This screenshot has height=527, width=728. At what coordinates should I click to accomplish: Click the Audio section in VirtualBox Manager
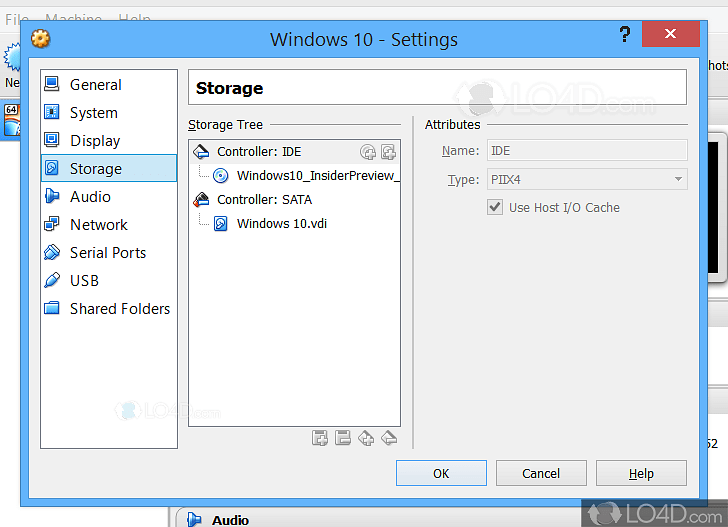pyautogui.click(x=230, y=520)
